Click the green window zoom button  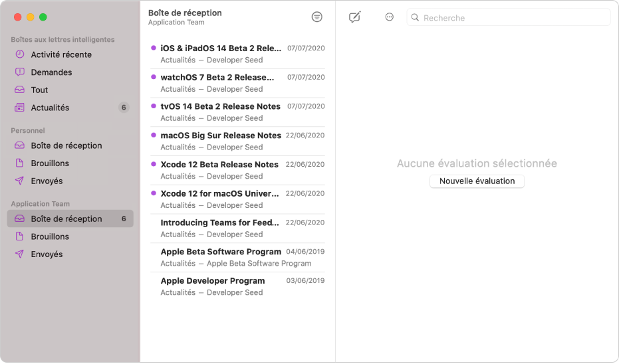pyautogui.click(x=43, y=17)
